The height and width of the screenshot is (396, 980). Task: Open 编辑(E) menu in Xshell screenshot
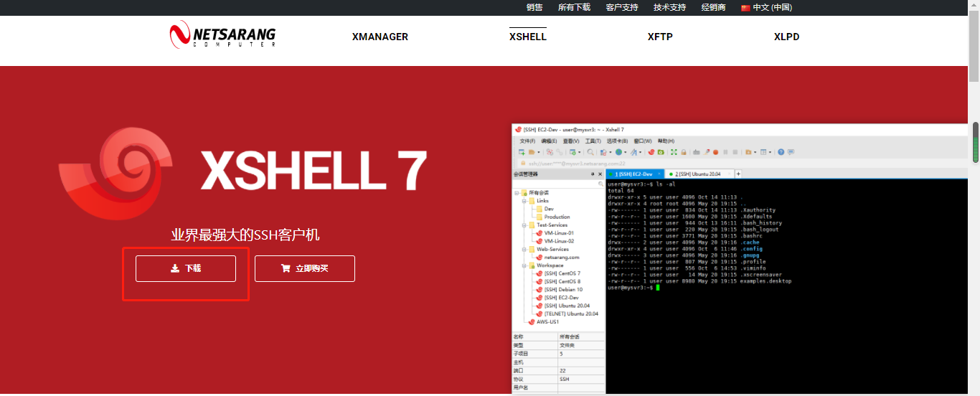(x=549, y=141)
